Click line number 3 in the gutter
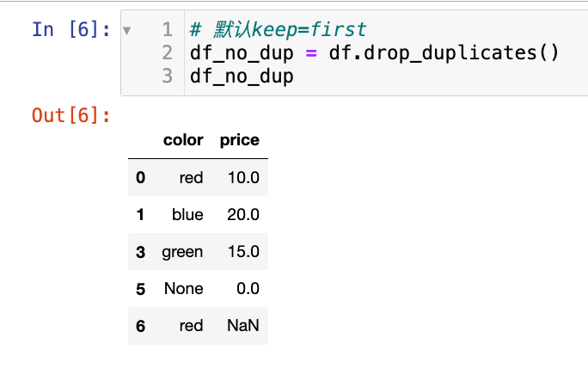 167,77
